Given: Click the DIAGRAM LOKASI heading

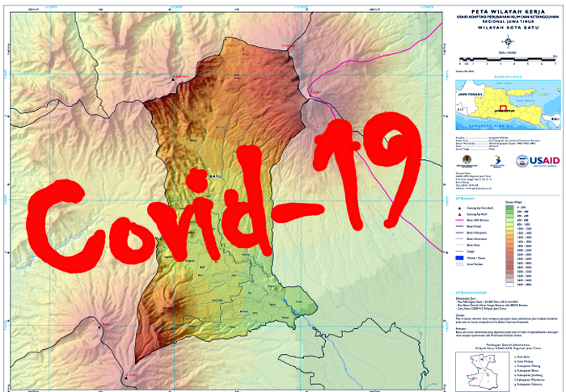Looking at the screenshot, I should 509,77.
